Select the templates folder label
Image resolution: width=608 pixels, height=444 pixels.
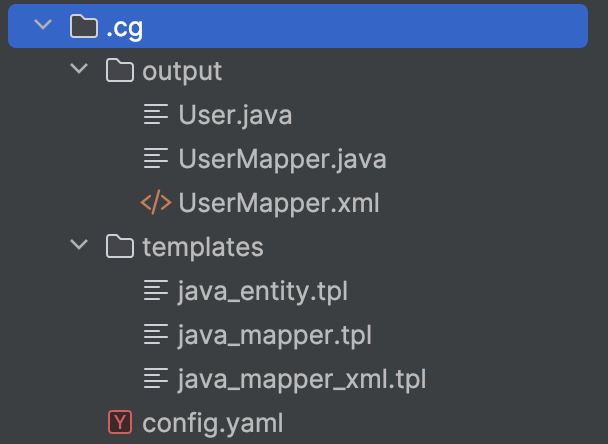203,247
